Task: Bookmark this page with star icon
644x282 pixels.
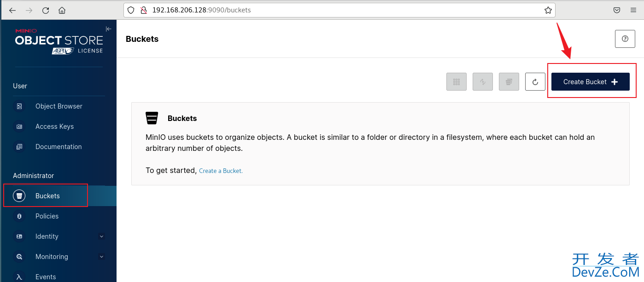Action: pyautogui.click(x=548, y=10)
